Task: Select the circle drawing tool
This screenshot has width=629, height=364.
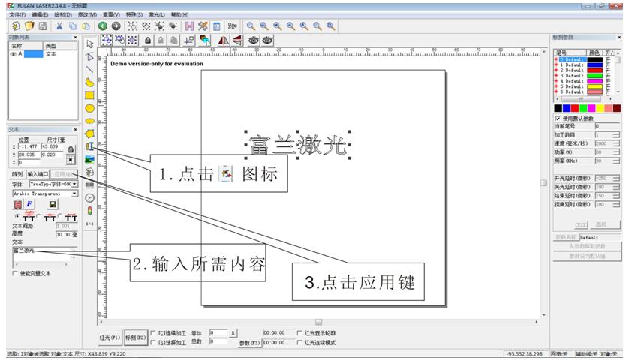Action: (x=89, y=108)
